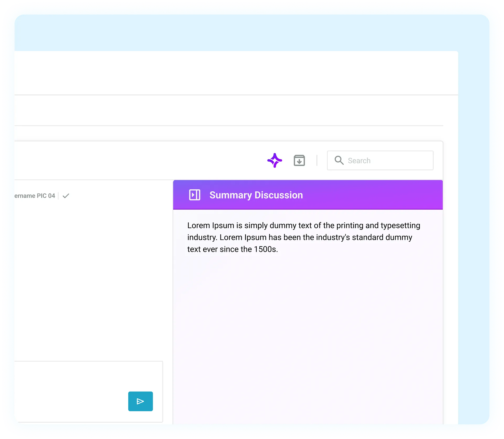The image size is (504, 439).
Task: Click the checkmark beside PIC 04
Action: coord(66,196)
